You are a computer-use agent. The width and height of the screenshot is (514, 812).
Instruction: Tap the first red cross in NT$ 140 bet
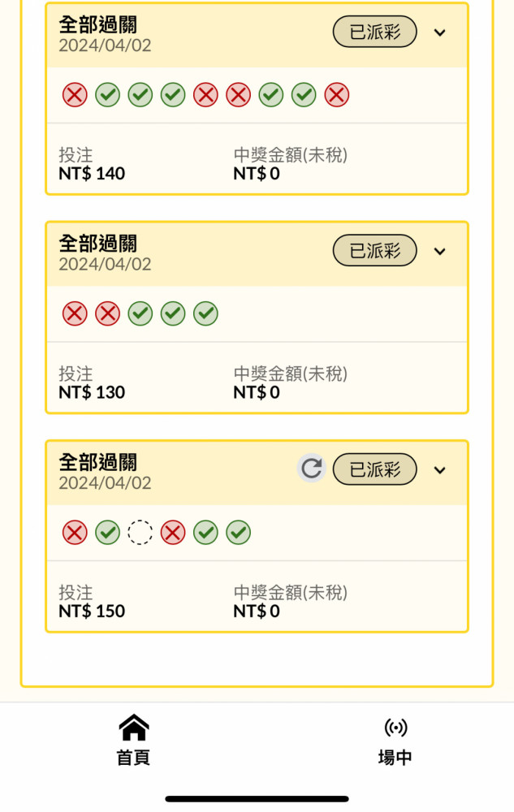pos(75,95)
